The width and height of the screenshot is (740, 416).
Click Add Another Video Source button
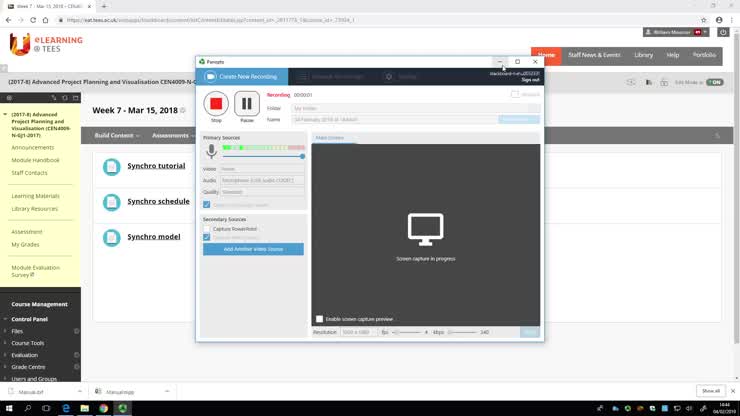click(253, 248)
